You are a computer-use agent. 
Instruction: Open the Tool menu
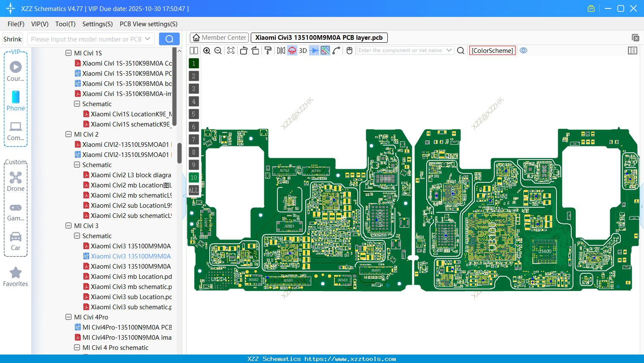click(x=65, y=24)
